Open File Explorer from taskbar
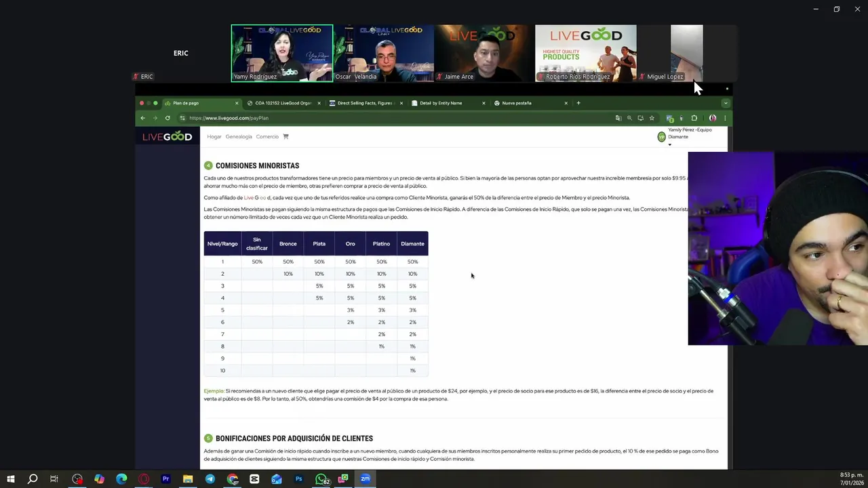 point(188,479)
